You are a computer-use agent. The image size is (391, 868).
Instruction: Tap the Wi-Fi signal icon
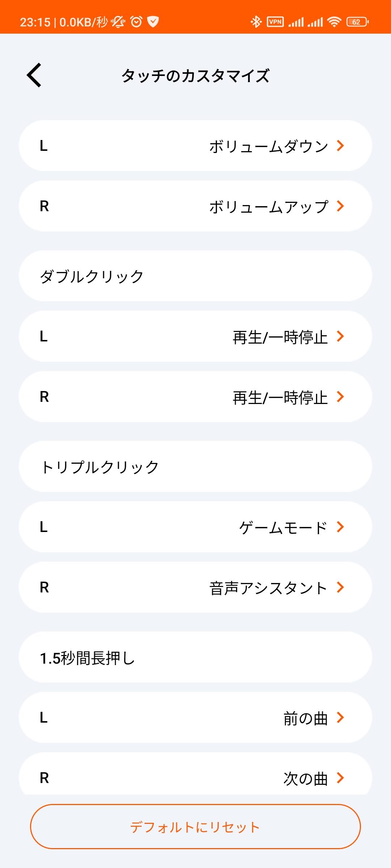click(334, 22)
